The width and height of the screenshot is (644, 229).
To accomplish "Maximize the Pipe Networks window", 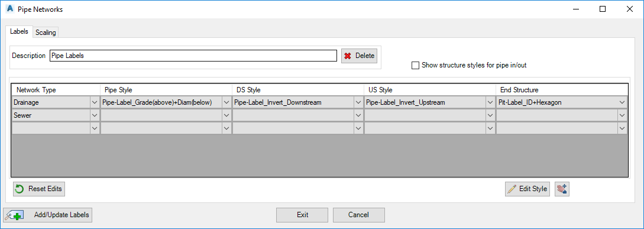I will point(603,9).
